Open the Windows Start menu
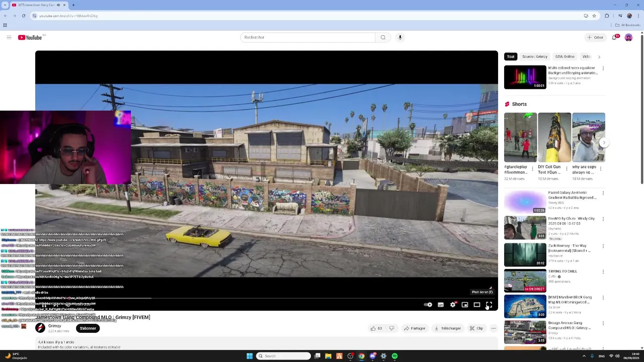 [x=250, y=356]
